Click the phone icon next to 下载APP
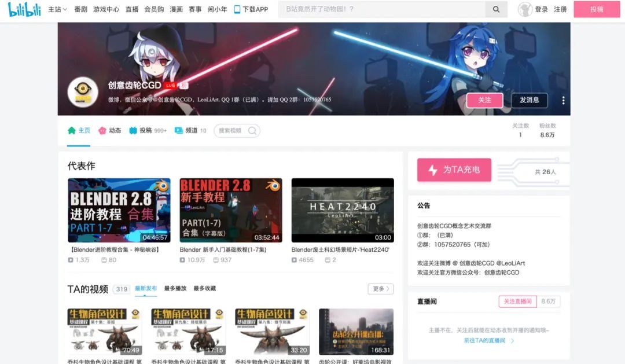This screenshot has height=364, width=625. click(x=237, y=9)
